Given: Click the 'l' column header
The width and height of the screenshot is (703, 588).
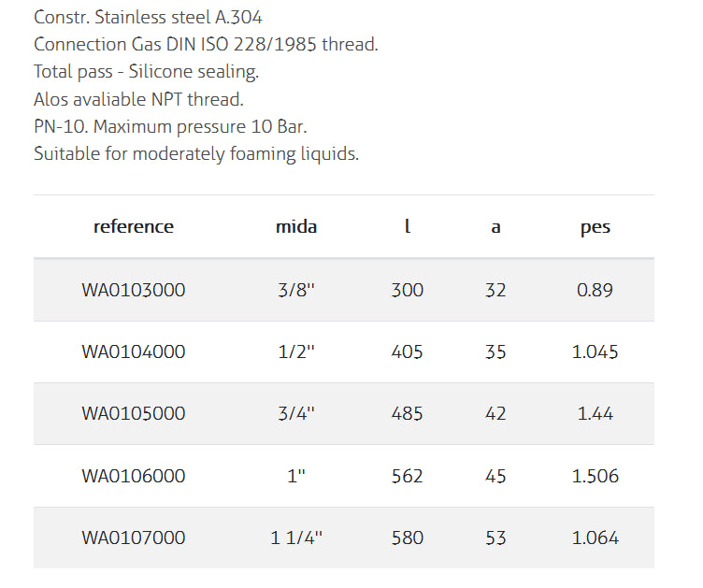Looking at the screenshot, I should (407, 226).
